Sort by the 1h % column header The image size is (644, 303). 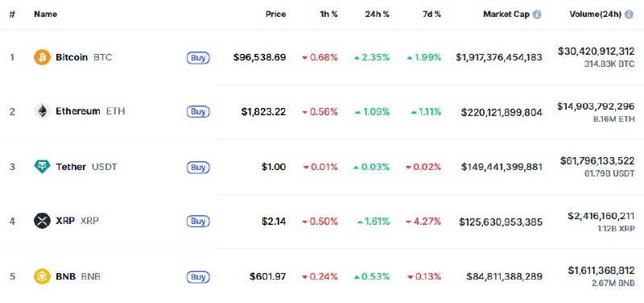click(x=328, y=15)
